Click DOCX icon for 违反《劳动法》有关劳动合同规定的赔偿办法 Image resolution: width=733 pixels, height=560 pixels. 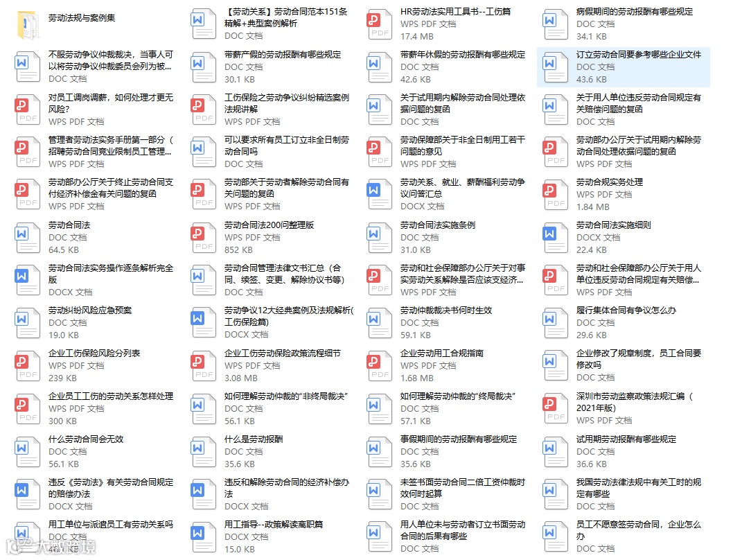click(x=28, y=494)
